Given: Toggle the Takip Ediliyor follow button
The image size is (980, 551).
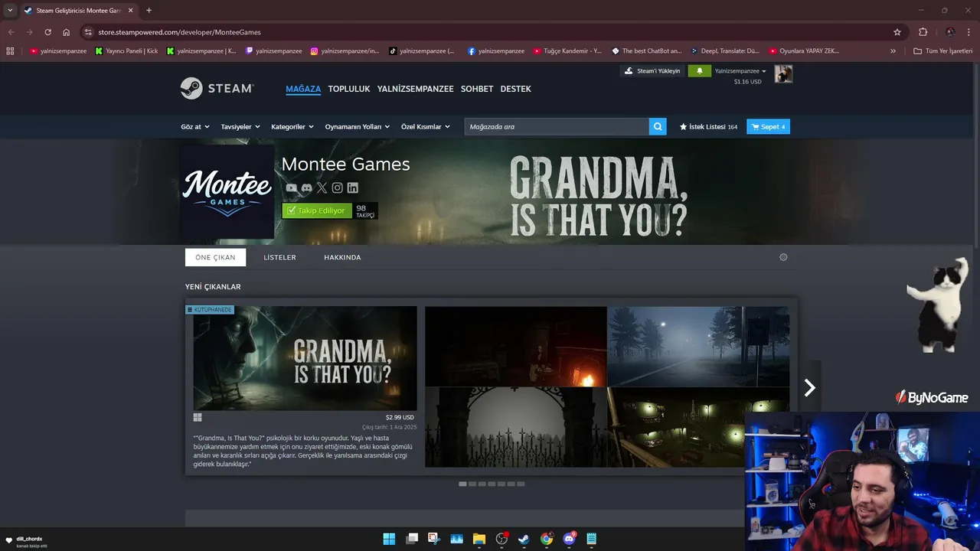Looking at the screenshot, I should pyautogui.click(x=317, y=210).
